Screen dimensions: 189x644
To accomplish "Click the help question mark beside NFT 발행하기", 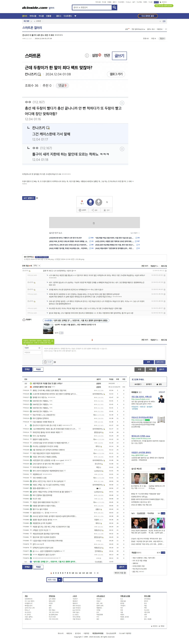I will pyautogui.click(x=37, y=198).
